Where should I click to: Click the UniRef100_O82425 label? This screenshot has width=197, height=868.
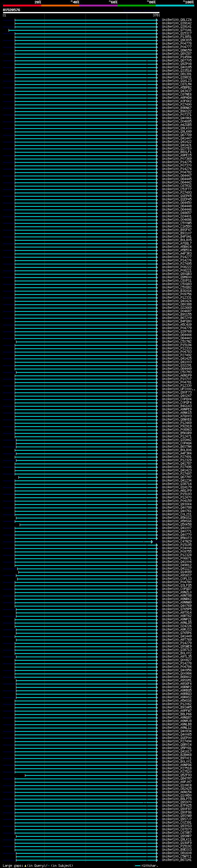(177, 789)
